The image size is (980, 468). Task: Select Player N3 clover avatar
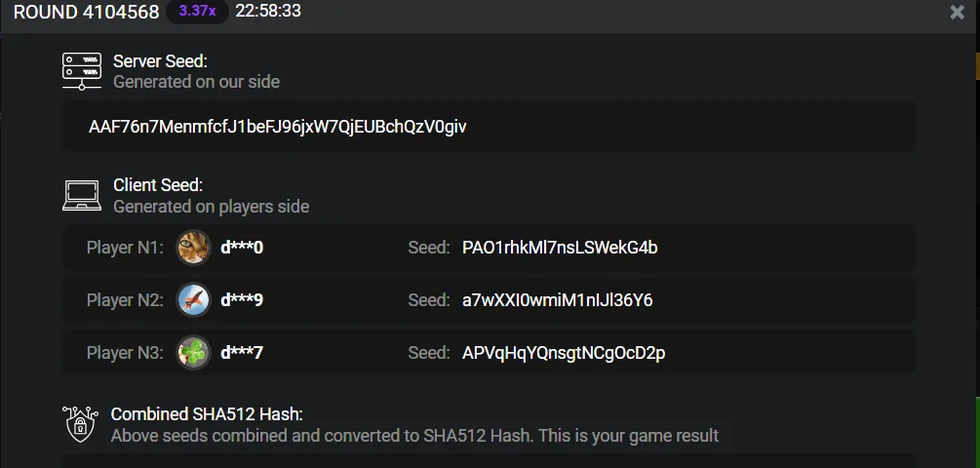[x=193, y=352]
